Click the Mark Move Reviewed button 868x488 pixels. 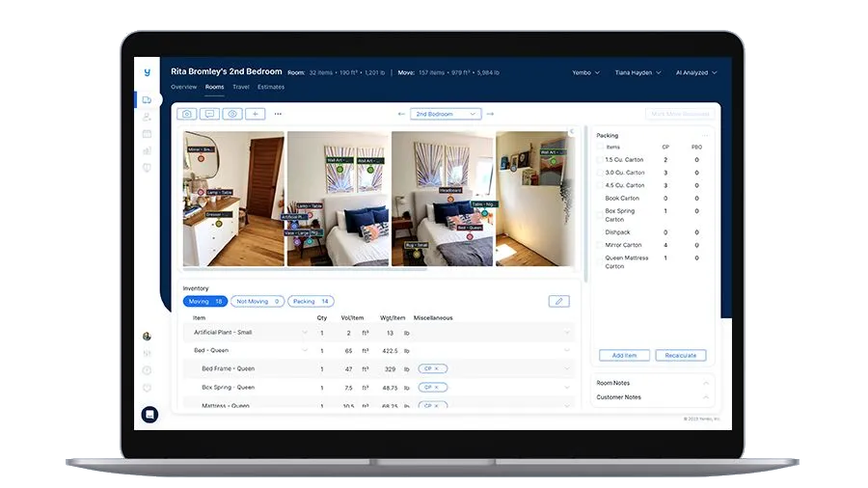point(680,114)
